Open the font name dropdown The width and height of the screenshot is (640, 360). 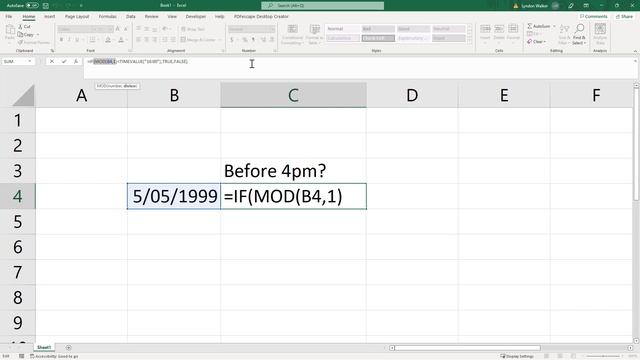(x=96, y=29)
